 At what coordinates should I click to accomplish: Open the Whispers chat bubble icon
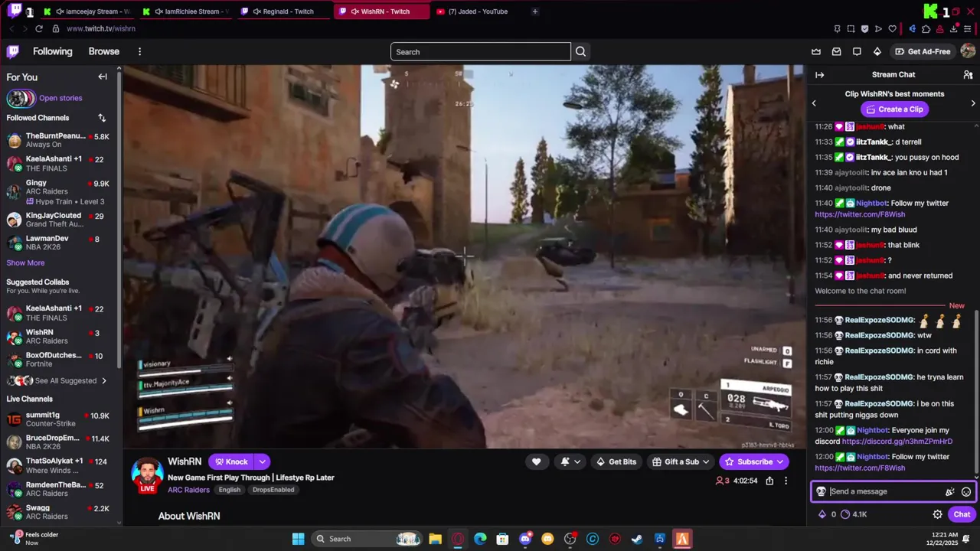[857, 51]
